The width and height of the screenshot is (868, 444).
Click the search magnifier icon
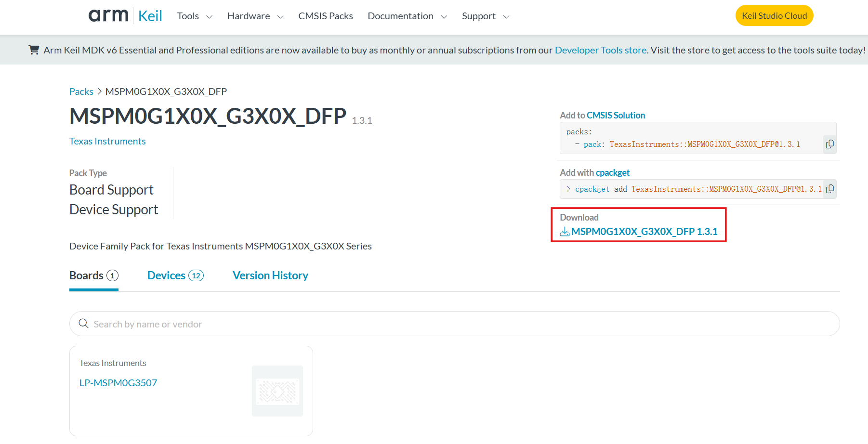tap(83, 323)
